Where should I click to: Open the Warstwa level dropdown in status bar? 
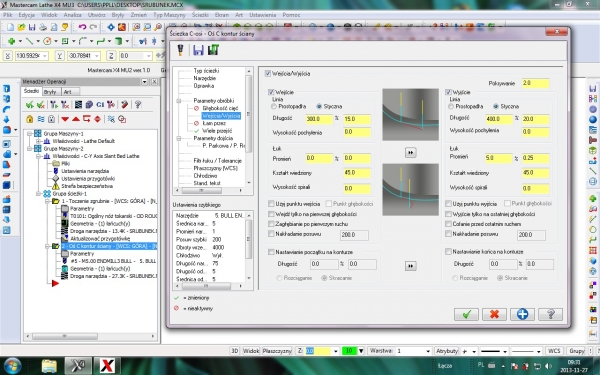428,351
